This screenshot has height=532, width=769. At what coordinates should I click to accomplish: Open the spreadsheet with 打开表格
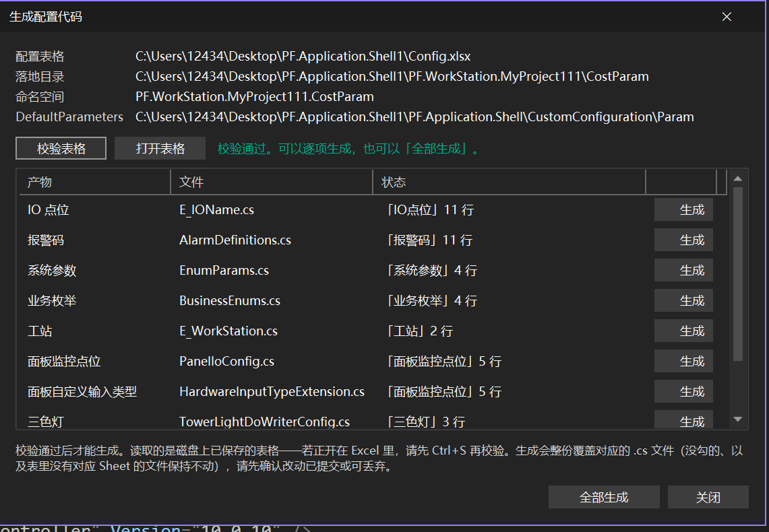[x=160, y=148]
